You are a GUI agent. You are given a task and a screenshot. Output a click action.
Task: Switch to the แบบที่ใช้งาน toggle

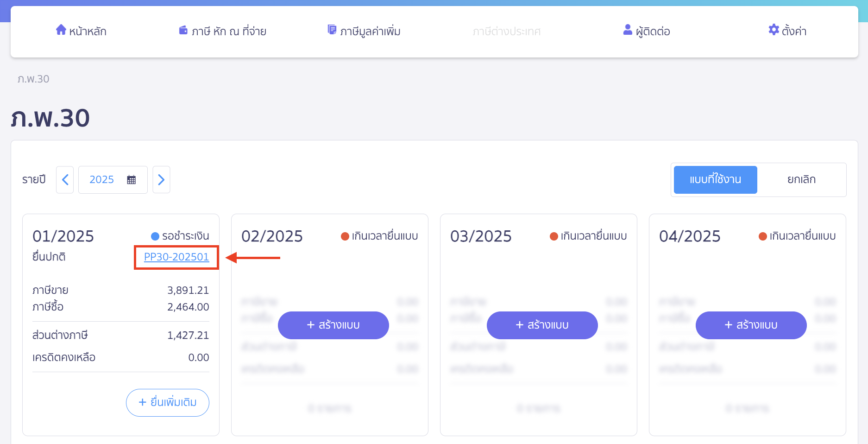715,180
